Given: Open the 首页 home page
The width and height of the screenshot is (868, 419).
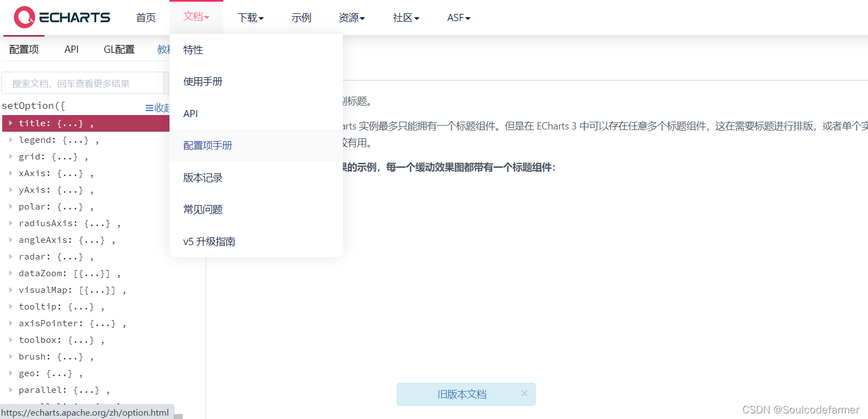Looking at the screenshot, I should (146, 18).
